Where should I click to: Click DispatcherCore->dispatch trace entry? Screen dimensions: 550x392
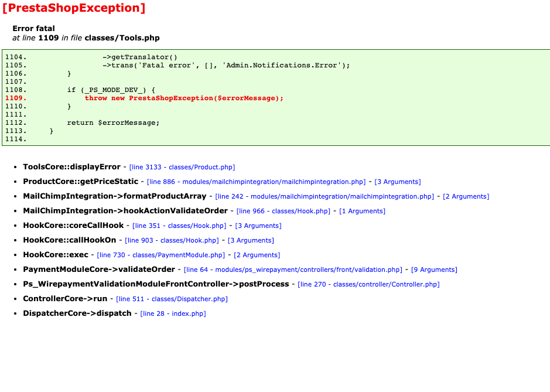tap(77, 313)
